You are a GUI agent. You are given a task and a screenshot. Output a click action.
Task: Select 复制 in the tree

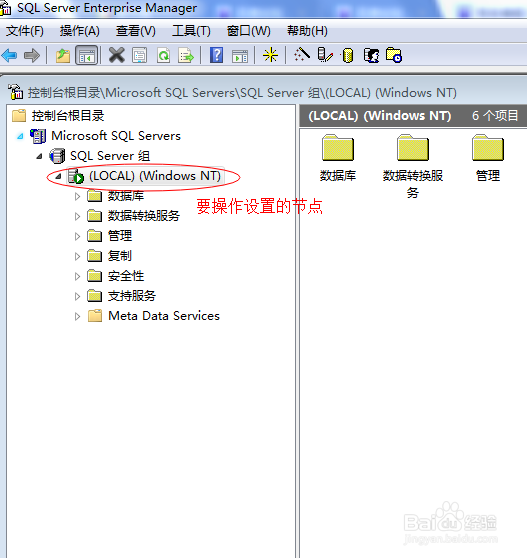point(120,256)
